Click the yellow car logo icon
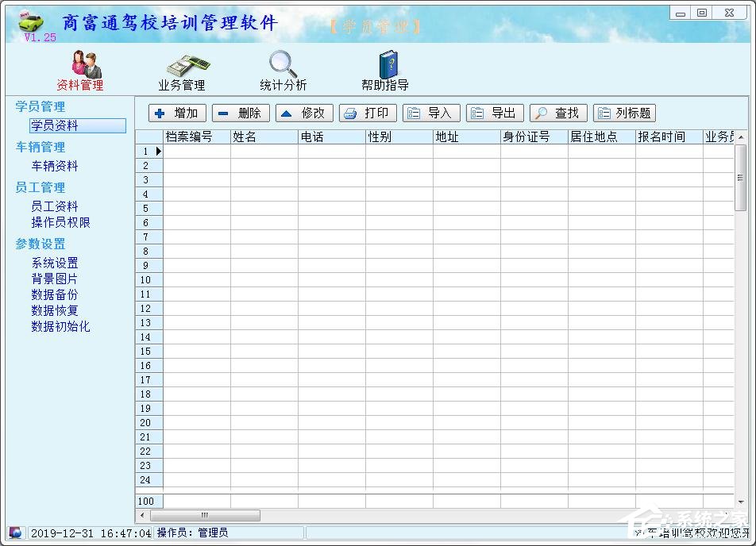The width and height of the screenshot is (756, 546). [31, 21]
